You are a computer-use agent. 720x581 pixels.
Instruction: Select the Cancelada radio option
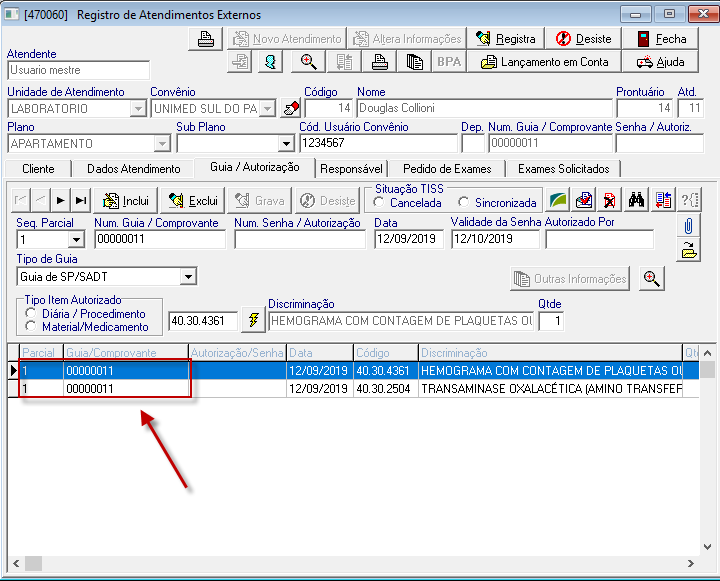pyautogui.click(x=379, y=202)
